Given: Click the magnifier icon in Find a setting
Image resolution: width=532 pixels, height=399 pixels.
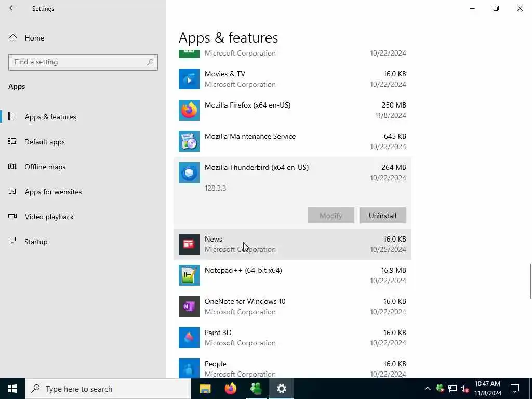Looking at the screenshot, I should click(150, 62).
